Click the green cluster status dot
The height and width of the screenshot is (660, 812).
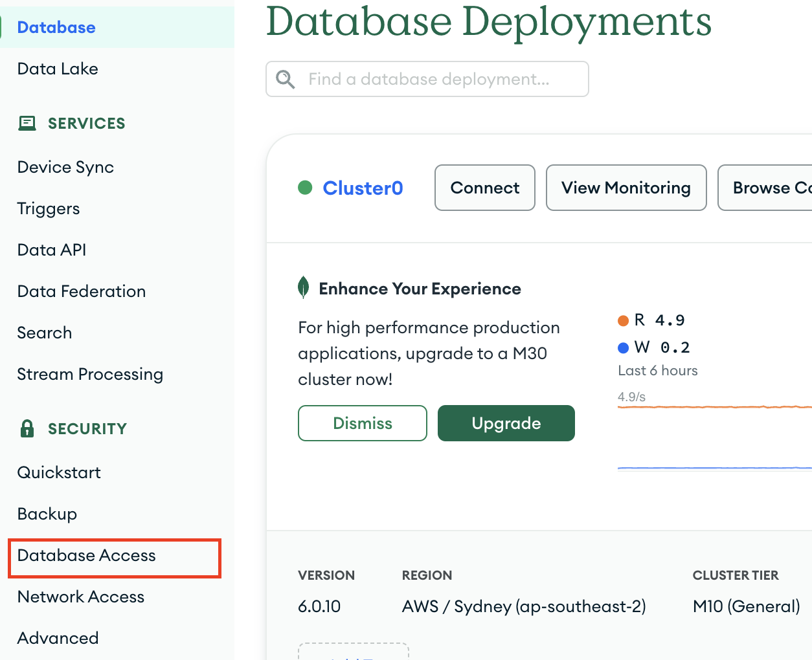click(305, 188)
